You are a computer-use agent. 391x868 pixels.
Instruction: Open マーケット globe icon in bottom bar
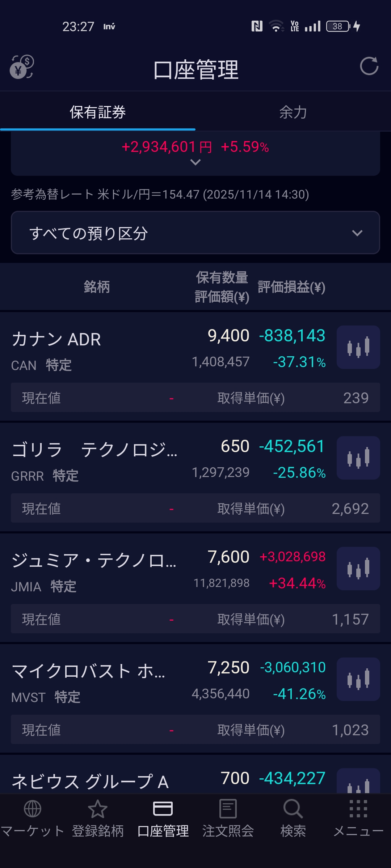click(x=33, y=809)
